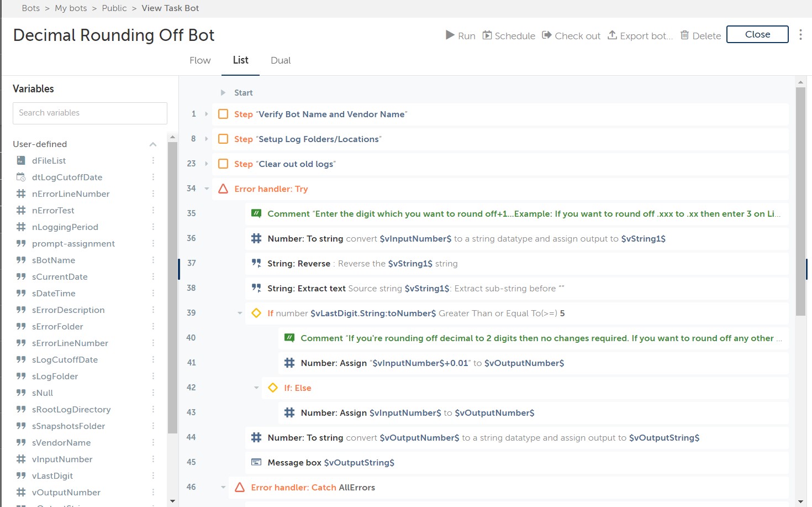Collapse the User-defined variables section
The image size is (812, 507).
(x=153, y=144)
